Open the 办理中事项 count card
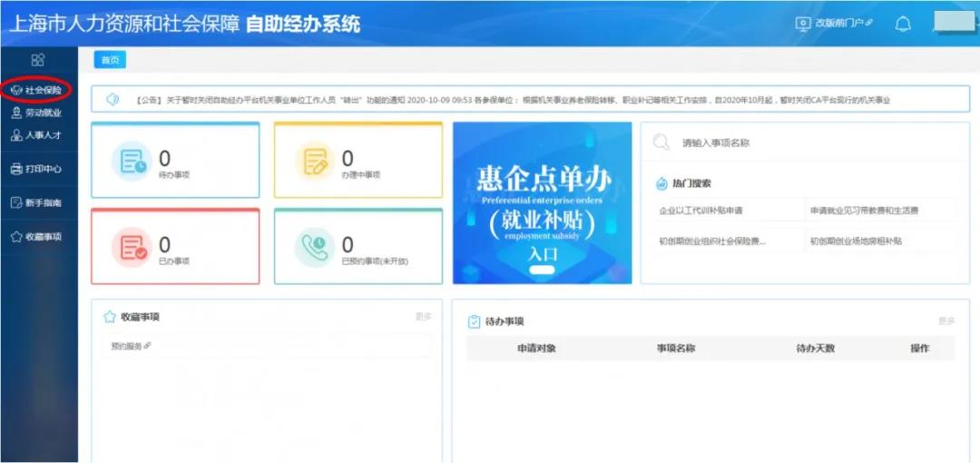This screenshot has height=463, width=980. click(x=358, y=160)
